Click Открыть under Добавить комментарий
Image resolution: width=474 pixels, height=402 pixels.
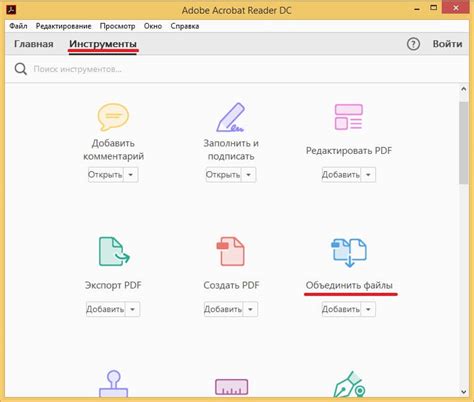[x=105, y=175]
